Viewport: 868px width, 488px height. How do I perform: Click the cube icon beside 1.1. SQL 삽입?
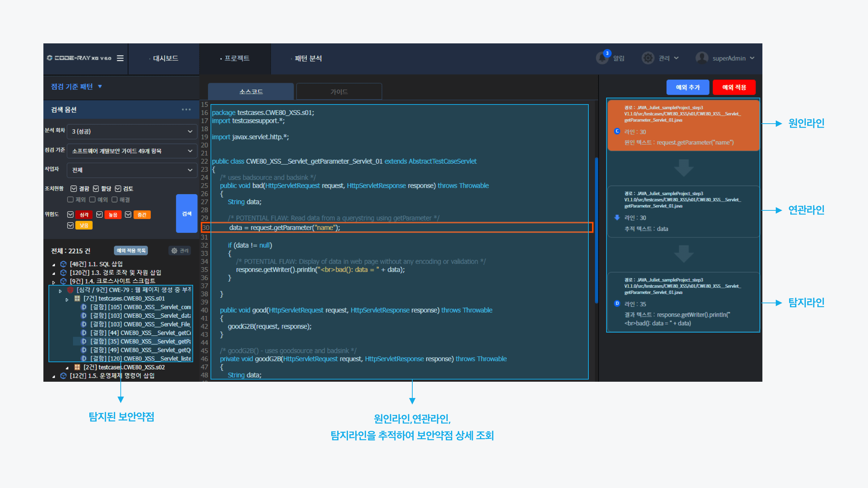point(63,264)
